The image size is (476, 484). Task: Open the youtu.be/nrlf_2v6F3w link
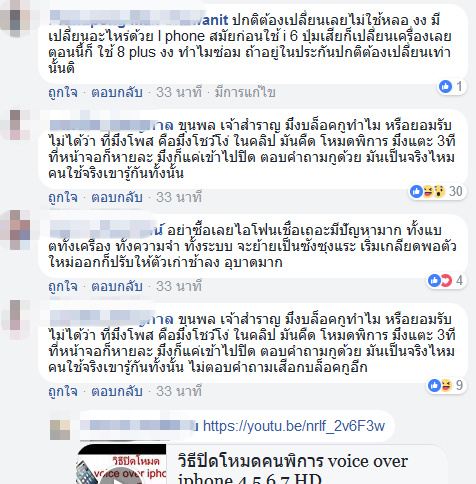(294, 426)
